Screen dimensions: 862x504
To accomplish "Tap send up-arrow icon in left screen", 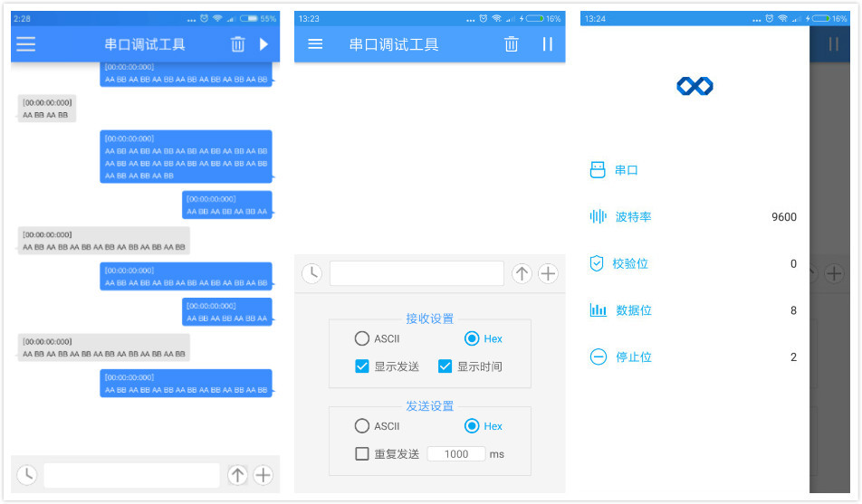I will tap(237, 475).
